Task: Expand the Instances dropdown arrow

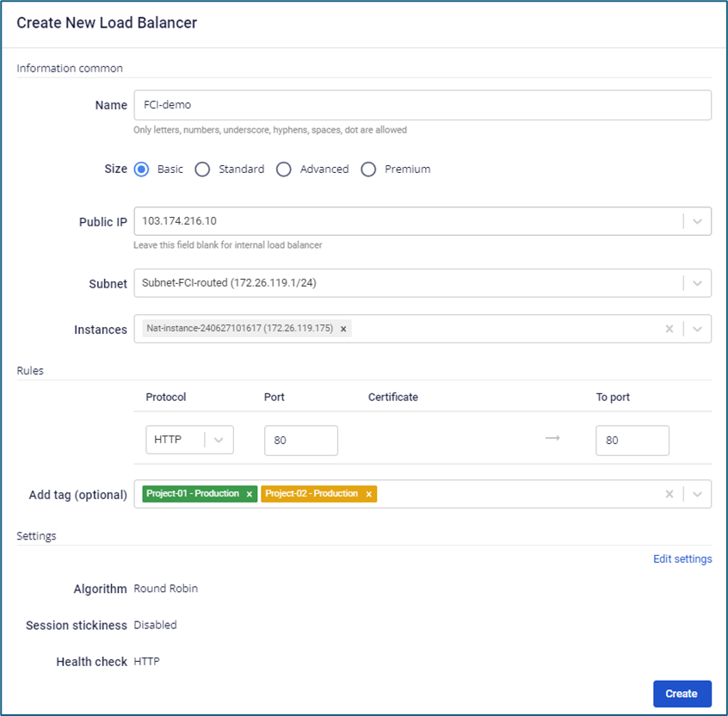Action: pos(697,329)
